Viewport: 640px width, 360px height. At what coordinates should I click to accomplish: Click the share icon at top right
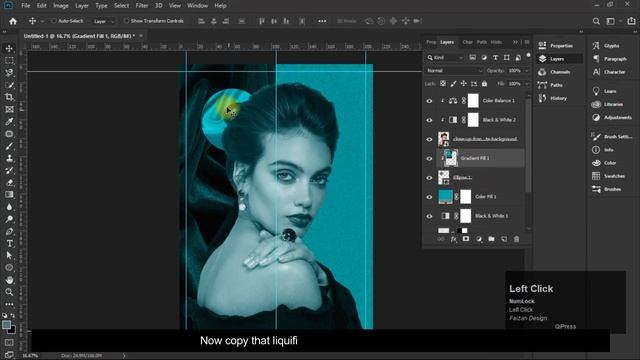631,21
